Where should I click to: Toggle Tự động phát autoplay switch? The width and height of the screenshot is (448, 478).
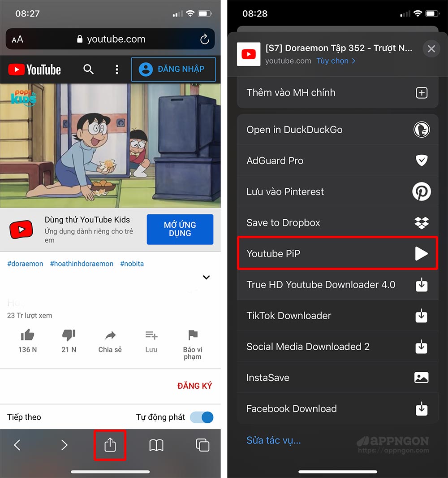click(x=202, y=417)
